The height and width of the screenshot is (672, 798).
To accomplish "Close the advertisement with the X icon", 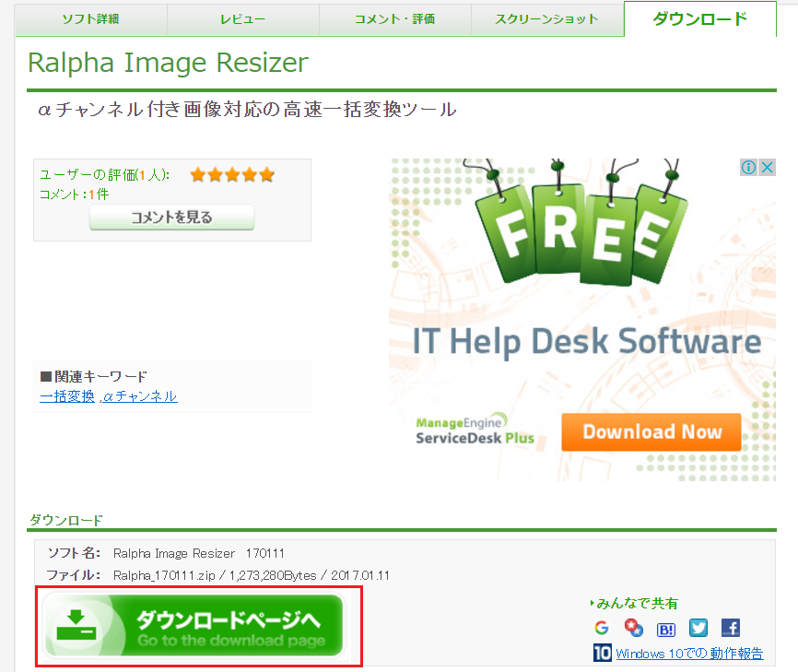I will (x=767, y=167).
